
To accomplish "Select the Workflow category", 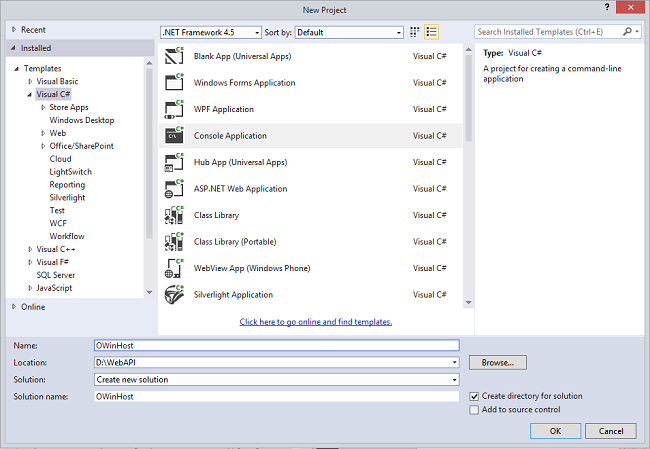I will pyautogui.click(x=67, y=236).
